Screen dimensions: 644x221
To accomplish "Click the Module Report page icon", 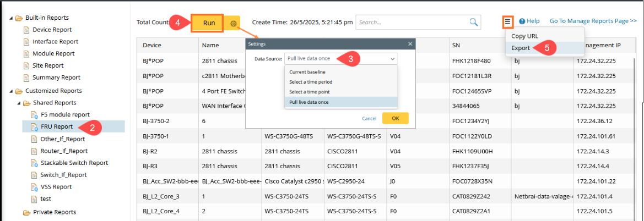I will click(26, 54).
